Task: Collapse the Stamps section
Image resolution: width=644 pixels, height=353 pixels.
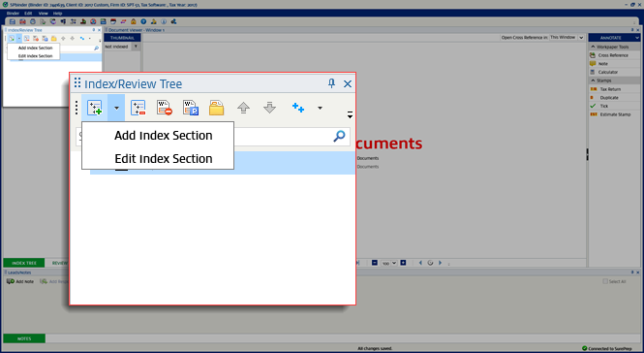Action: pos(593,80)
